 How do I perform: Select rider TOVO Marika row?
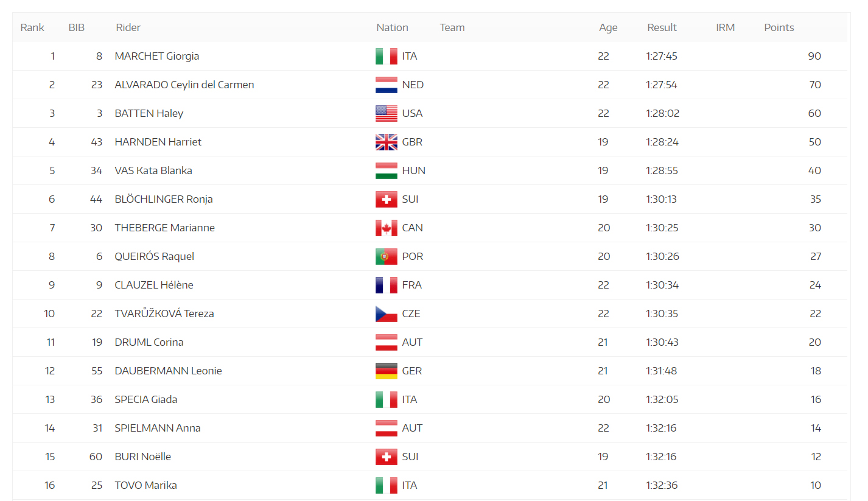pos(430,485)
